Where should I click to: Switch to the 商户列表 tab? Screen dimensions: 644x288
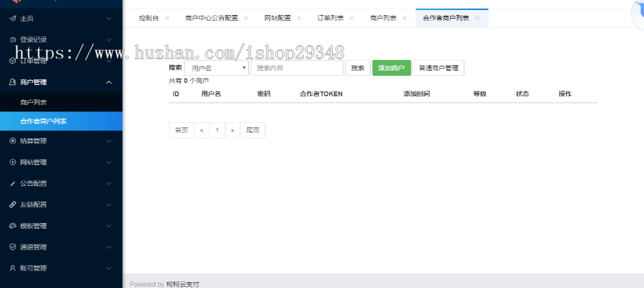[x=384, y=18]
